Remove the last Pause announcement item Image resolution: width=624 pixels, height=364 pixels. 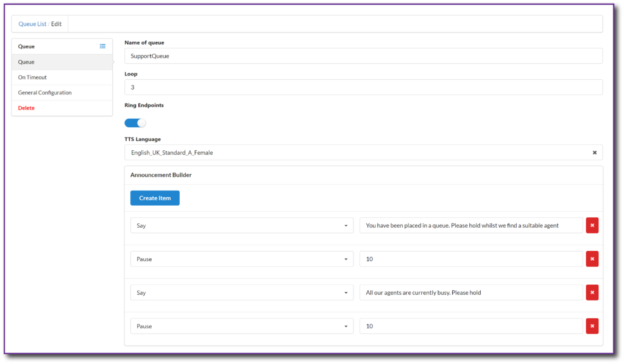pyautogui.click(x=592, y=326)
